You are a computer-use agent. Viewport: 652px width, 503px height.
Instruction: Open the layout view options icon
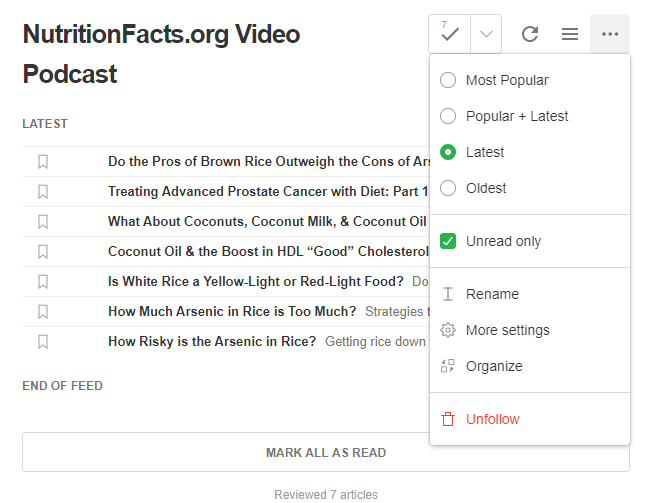570,34
